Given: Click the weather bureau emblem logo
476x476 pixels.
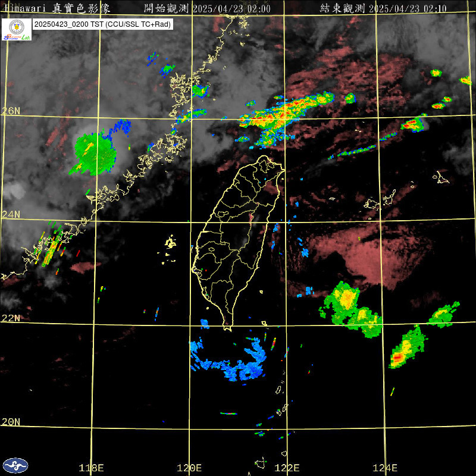Looking at the screenshot, I should coord(15,465).
